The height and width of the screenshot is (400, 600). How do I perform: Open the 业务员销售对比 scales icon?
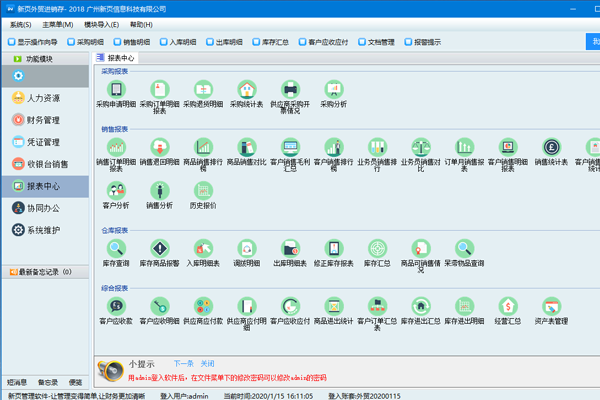[x=421, y=147]
